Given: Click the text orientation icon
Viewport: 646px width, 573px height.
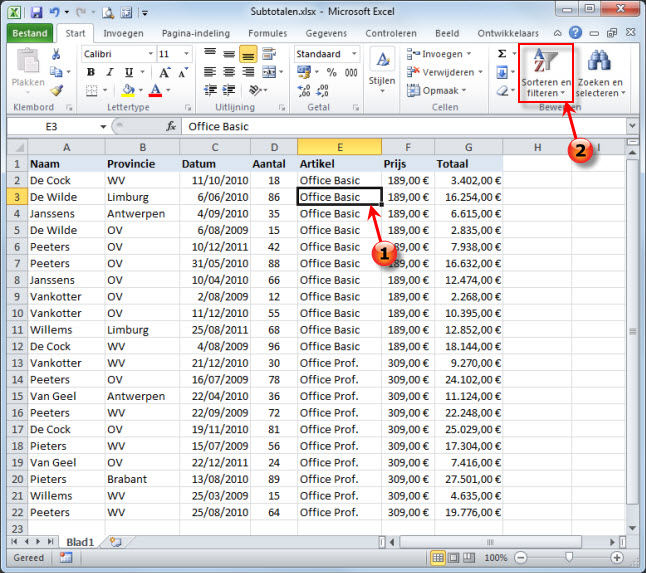Looking at the screenshot, I should click(x=255, y=90).
